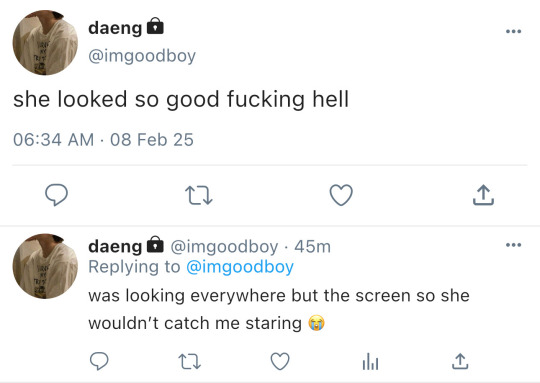
Task: Share the main tweet
Action: (x=483, y=195)
